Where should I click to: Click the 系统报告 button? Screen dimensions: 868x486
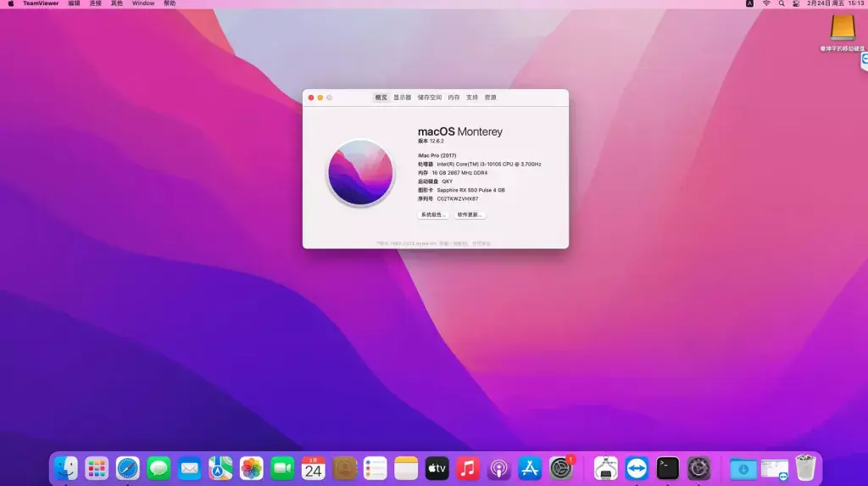click(x=433, y=215)
